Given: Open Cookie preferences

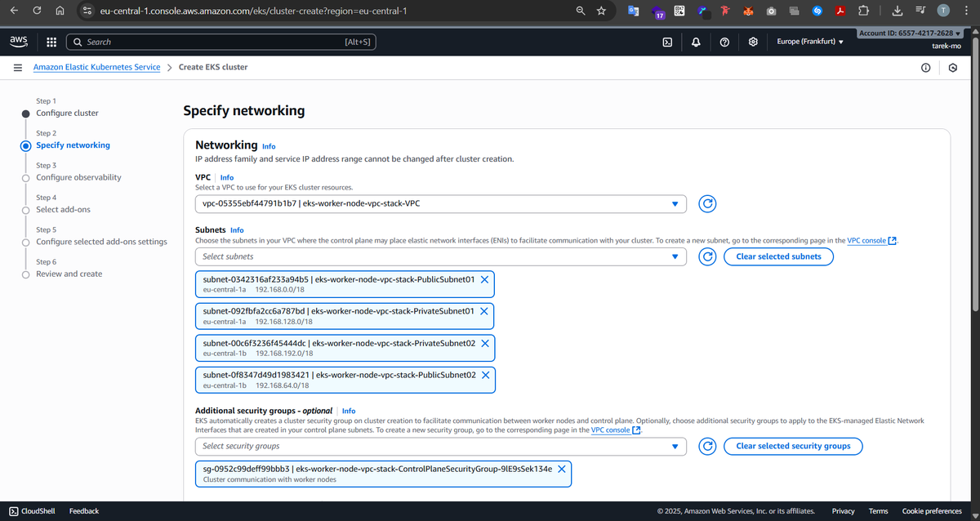Looking at the screenshot, I should (932, 511).
